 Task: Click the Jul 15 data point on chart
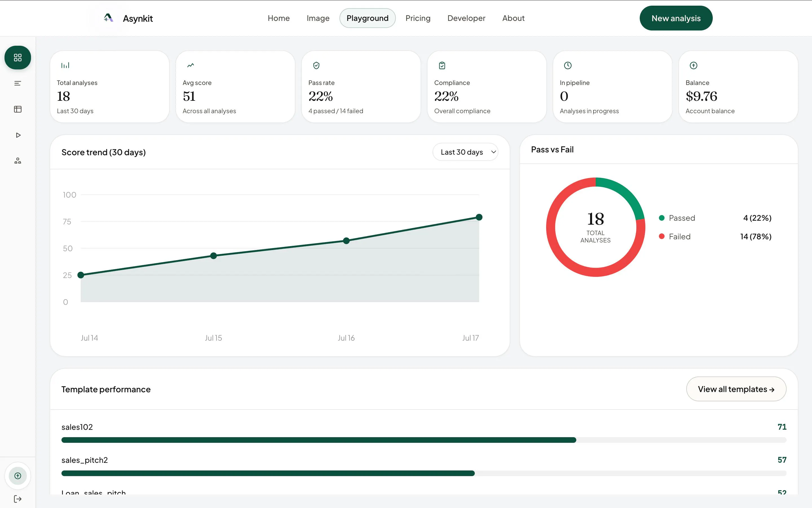213,256
